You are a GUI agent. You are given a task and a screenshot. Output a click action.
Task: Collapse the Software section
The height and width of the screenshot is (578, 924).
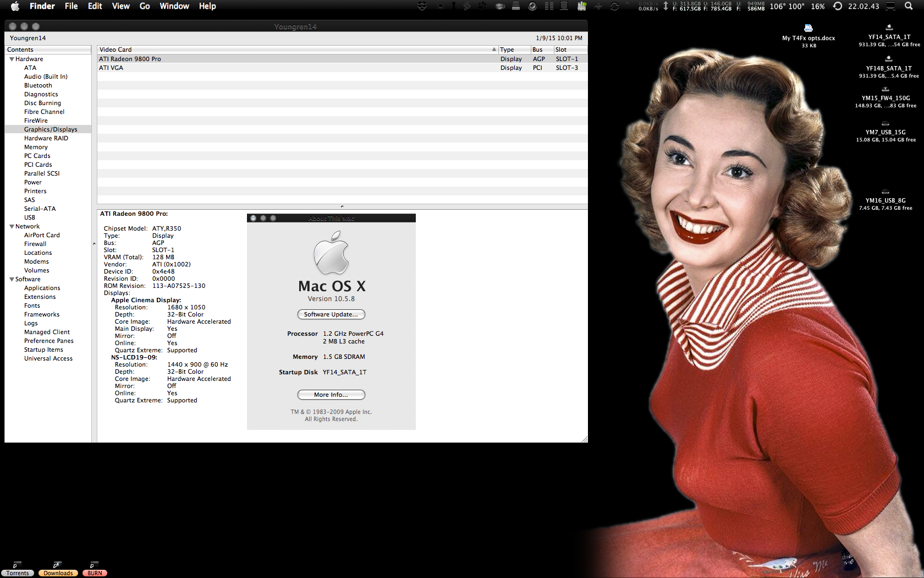(x=12, y=279)
